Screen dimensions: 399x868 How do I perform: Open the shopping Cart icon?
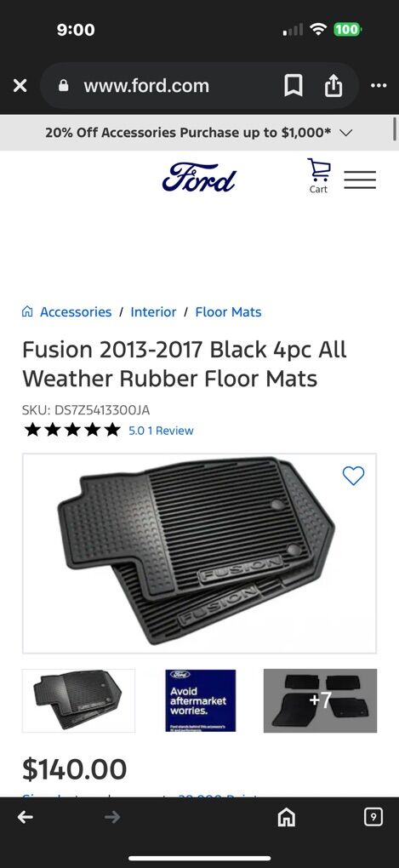pos(319,176)
